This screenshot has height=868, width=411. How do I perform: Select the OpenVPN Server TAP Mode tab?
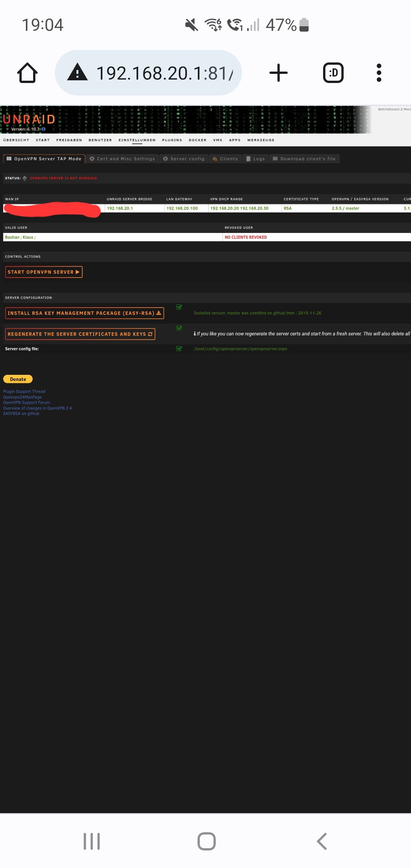point(44,159)
